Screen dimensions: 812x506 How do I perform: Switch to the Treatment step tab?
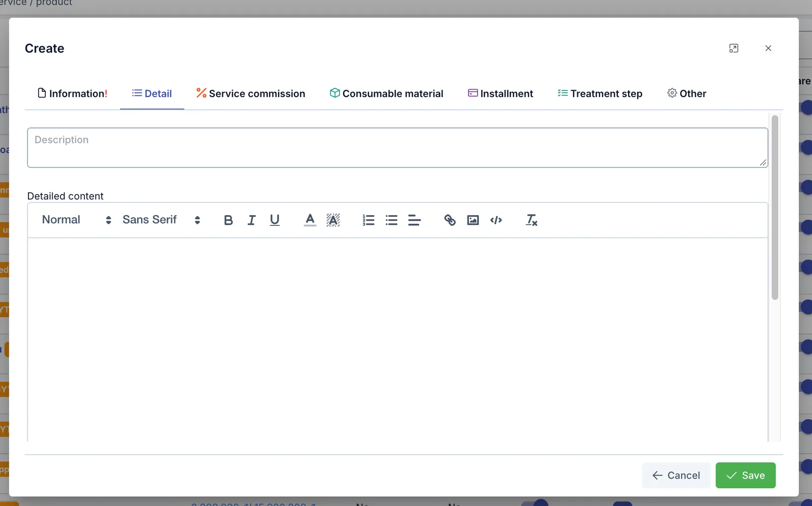coord(600,93)
